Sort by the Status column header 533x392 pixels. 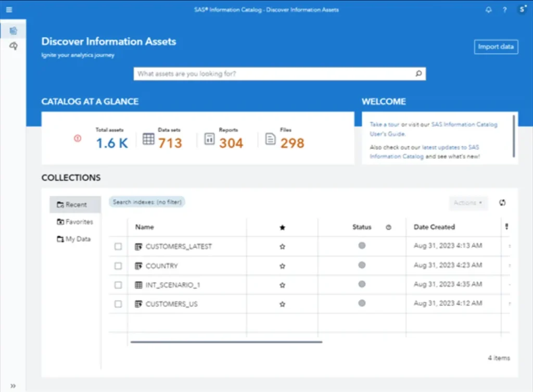[x=362, y=227]
